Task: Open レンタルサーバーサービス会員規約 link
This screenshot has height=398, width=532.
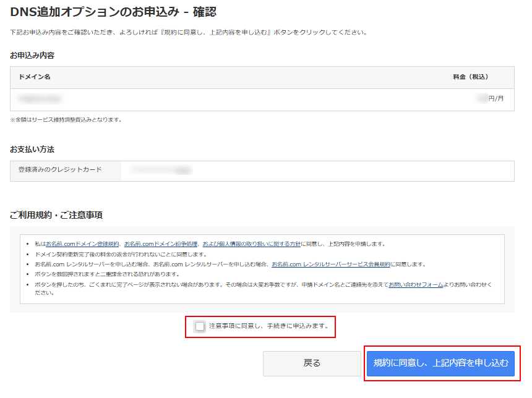Action: coord(331,264)
